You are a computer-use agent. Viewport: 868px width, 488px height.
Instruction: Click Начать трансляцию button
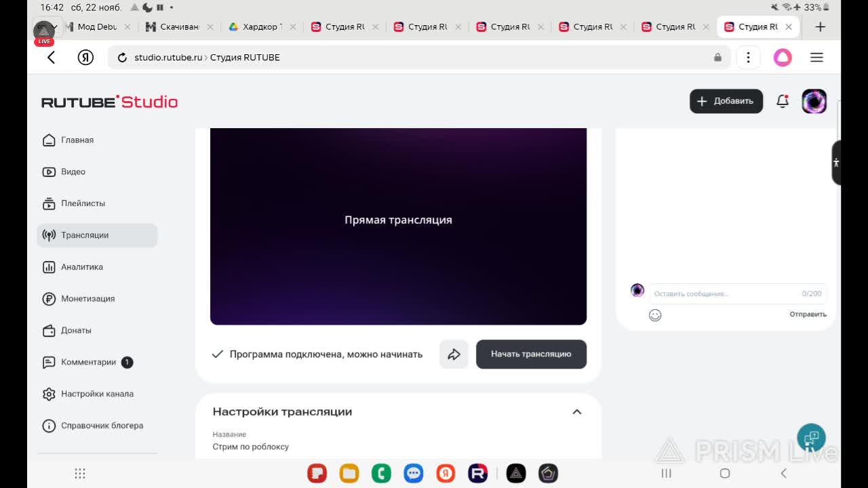[x=531, y=354]
